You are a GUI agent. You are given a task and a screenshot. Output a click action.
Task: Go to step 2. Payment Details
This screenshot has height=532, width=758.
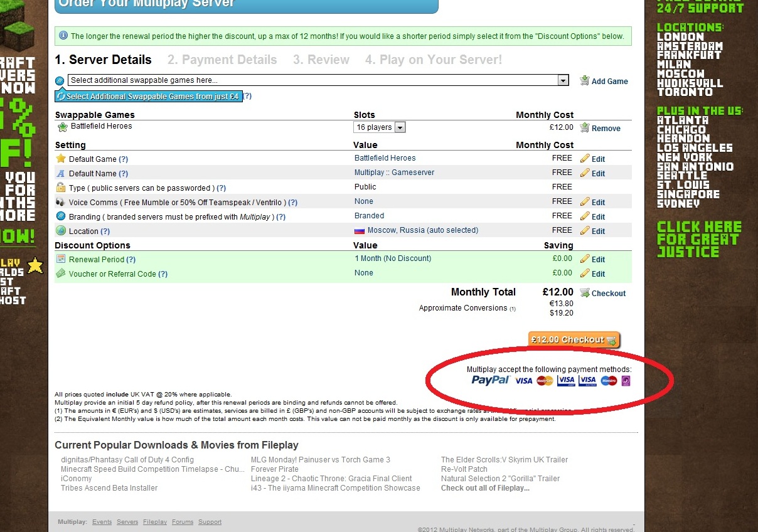coord(222,60)
